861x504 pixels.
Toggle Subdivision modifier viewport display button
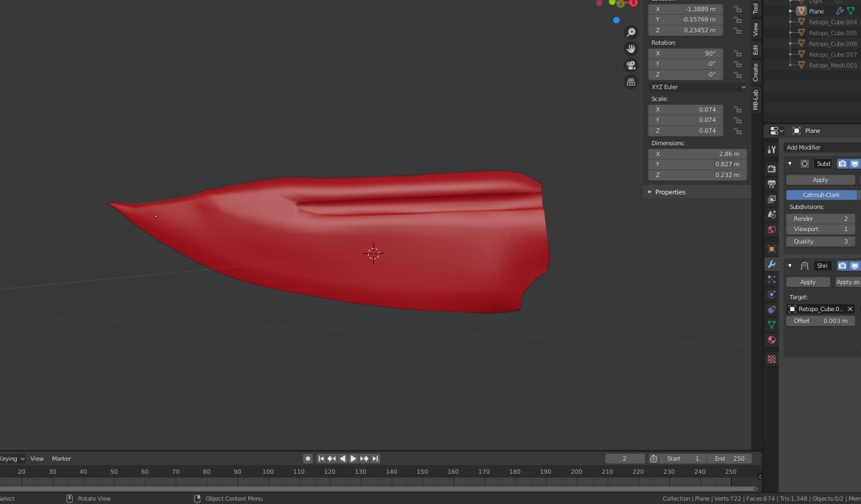[x=854, y=164]
